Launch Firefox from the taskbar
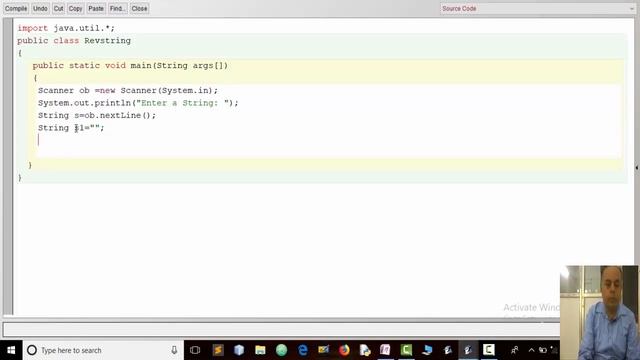Image resolution: width=640 pixels, height=360 pixels. point(344,350)
